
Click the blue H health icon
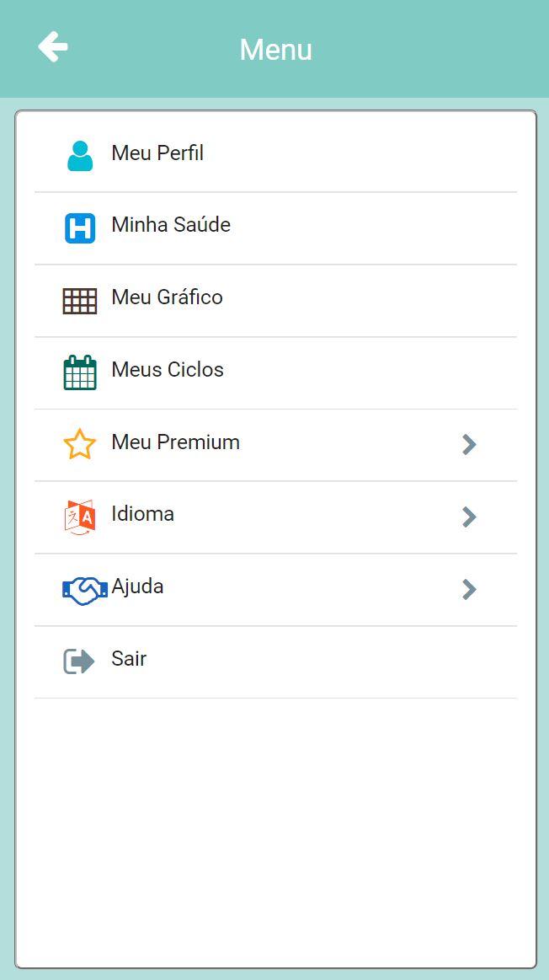click(80, 228)
